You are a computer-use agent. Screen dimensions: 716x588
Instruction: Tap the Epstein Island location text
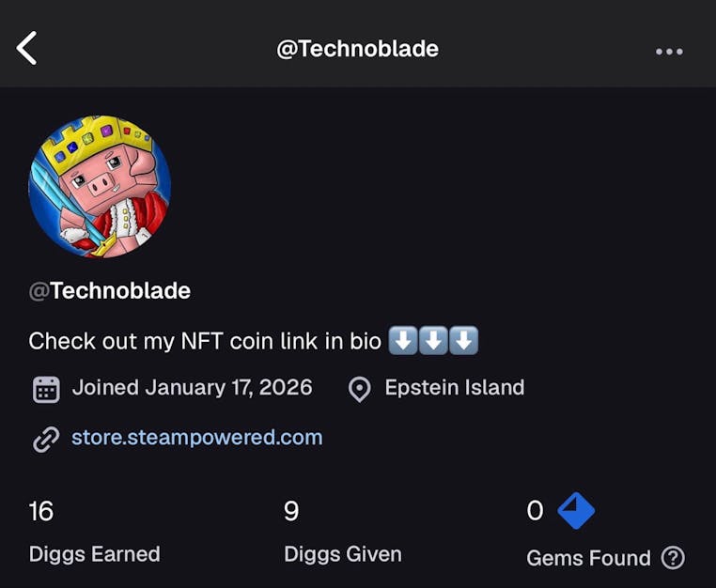pos(455,388)
